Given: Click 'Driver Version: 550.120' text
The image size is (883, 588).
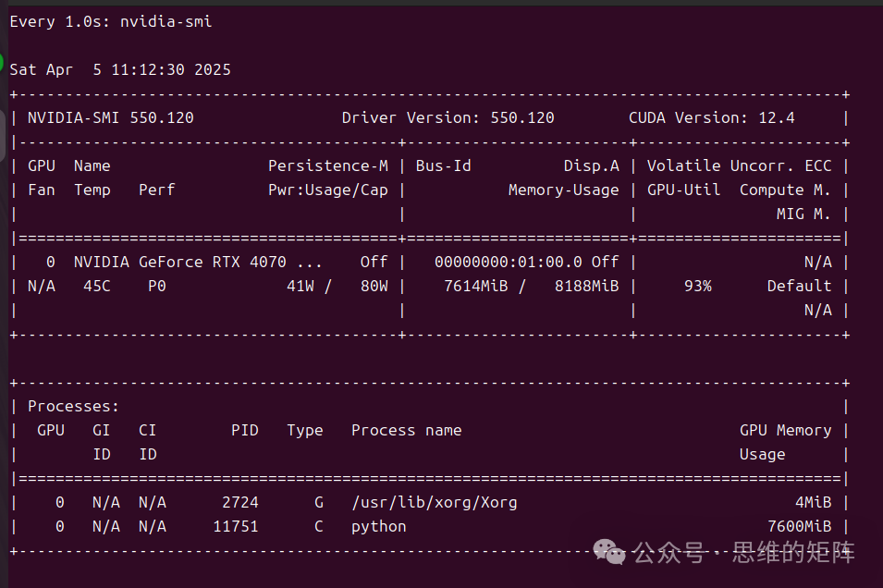Looking at the screenshot, I should point(448,117).
